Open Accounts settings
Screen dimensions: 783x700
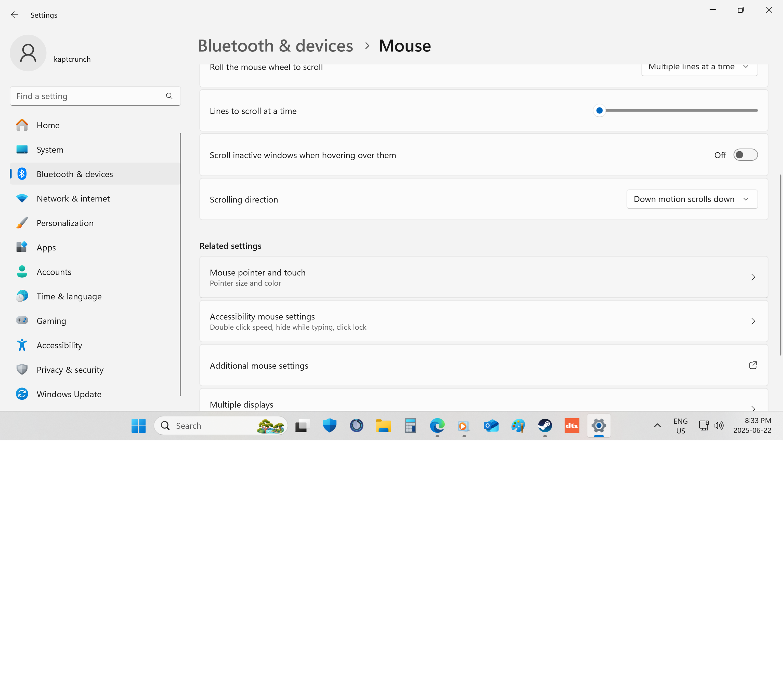[95, 272]
